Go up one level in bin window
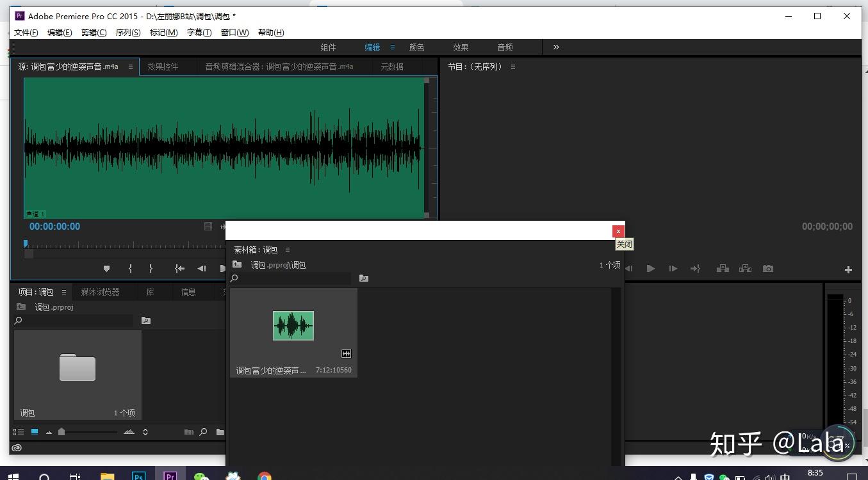This screenshot has height=480, width=868. pos(237,264)
